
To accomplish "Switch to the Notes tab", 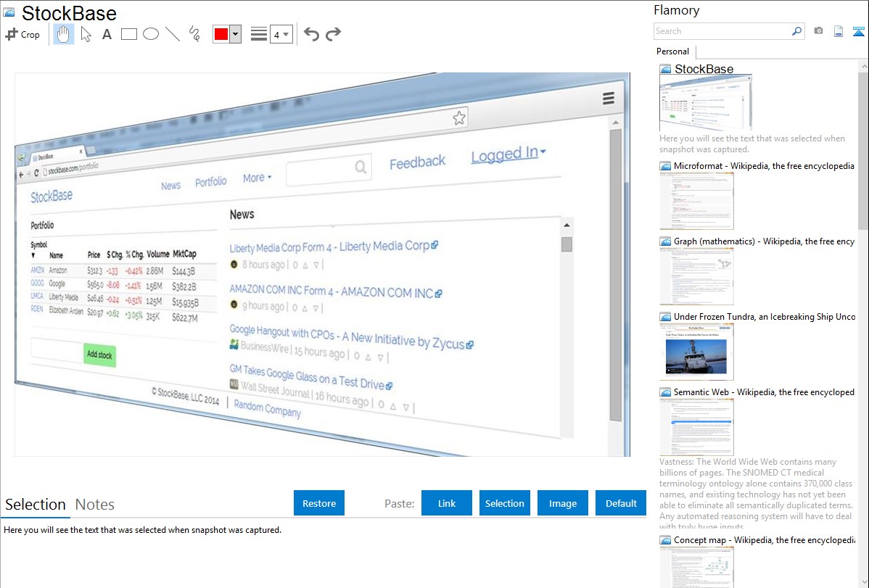I will click(x=95, y=505).
